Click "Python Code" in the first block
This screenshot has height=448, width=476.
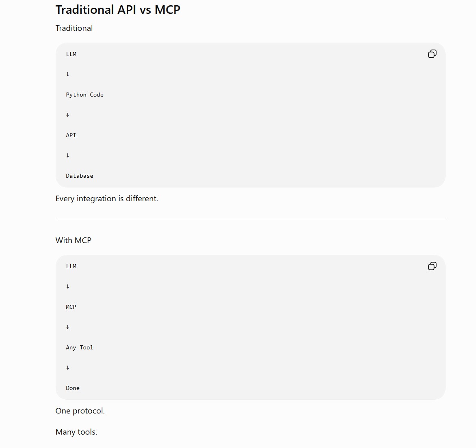[85, 95]
